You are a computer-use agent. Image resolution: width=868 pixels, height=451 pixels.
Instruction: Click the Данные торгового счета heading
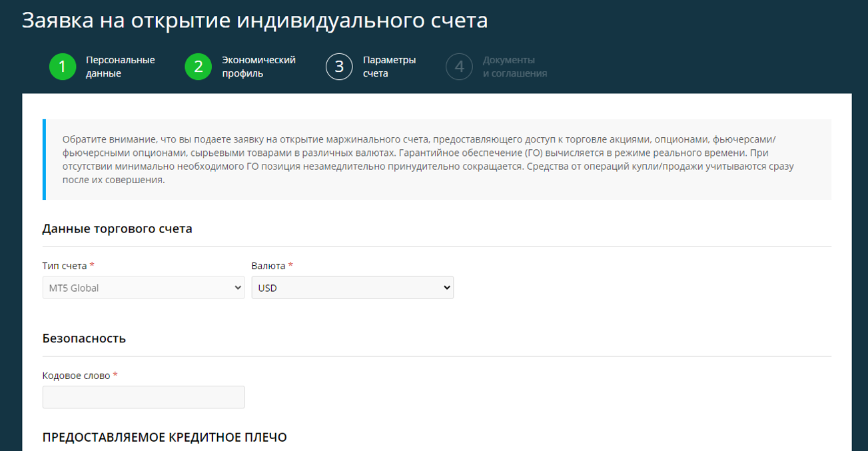(x=117, y=228)
